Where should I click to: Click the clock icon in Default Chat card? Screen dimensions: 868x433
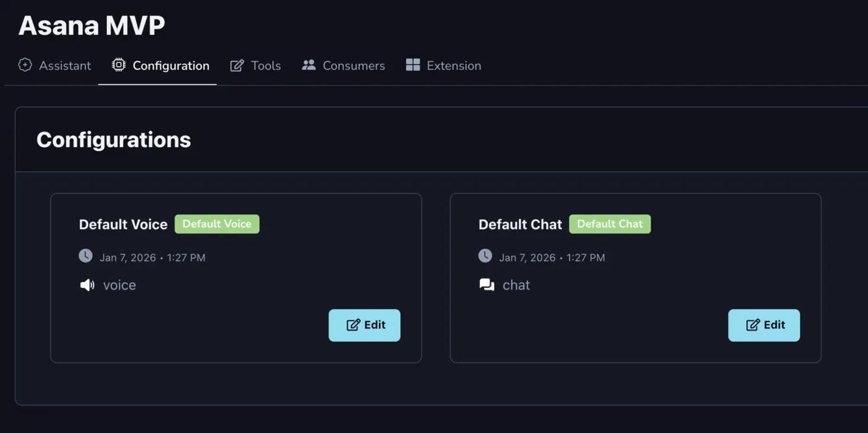[x=485, y=256]
